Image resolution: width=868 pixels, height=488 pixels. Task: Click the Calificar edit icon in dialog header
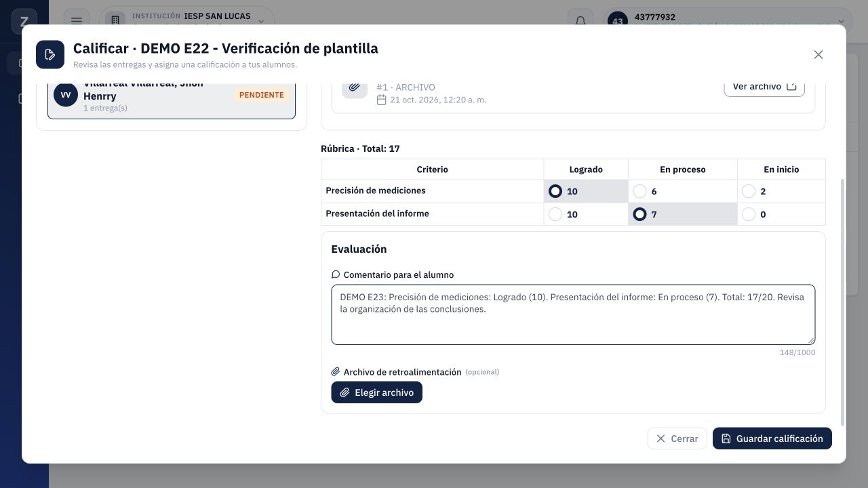tap(50, 55)
